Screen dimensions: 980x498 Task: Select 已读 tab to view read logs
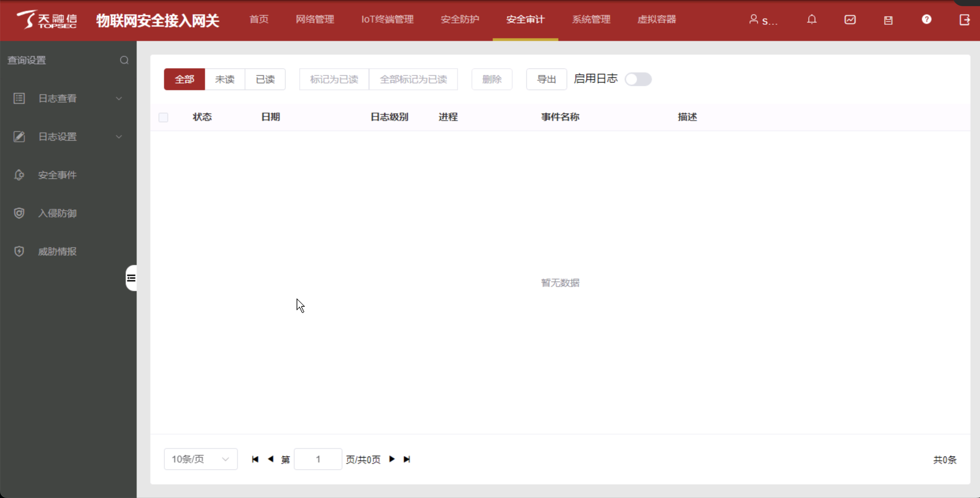point(265,79)
